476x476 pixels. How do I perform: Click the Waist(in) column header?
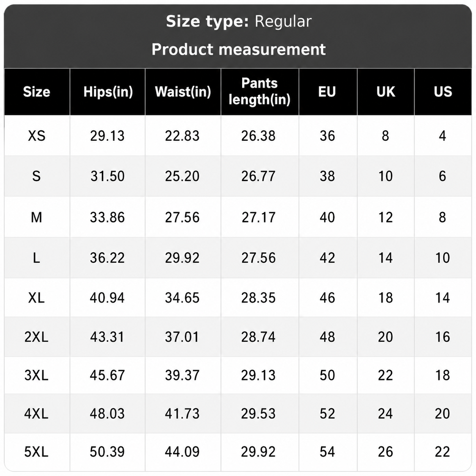click(x=183, y=91)
